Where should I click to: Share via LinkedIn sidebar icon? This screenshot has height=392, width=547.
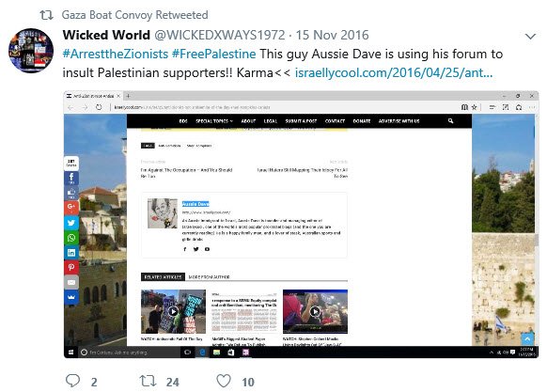coord(71,252)
